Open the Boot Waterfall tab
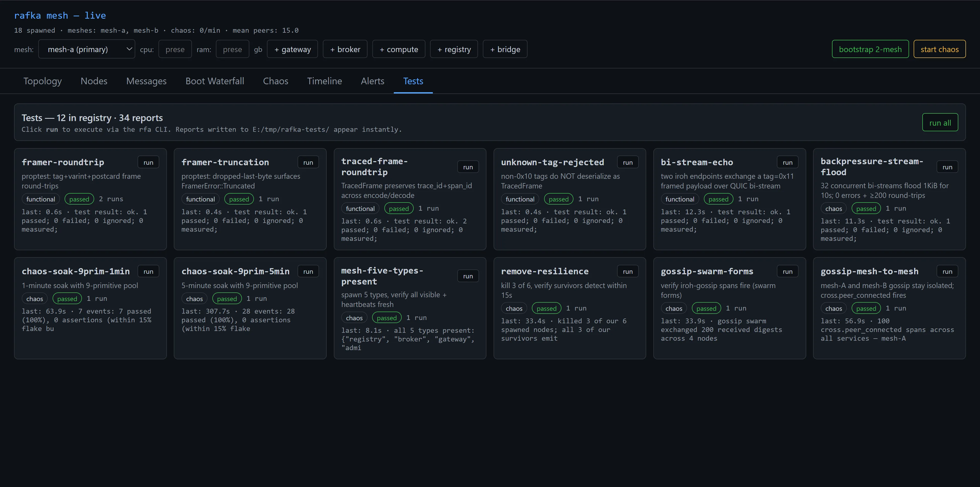The image size is (980, 487). (215, 81)
